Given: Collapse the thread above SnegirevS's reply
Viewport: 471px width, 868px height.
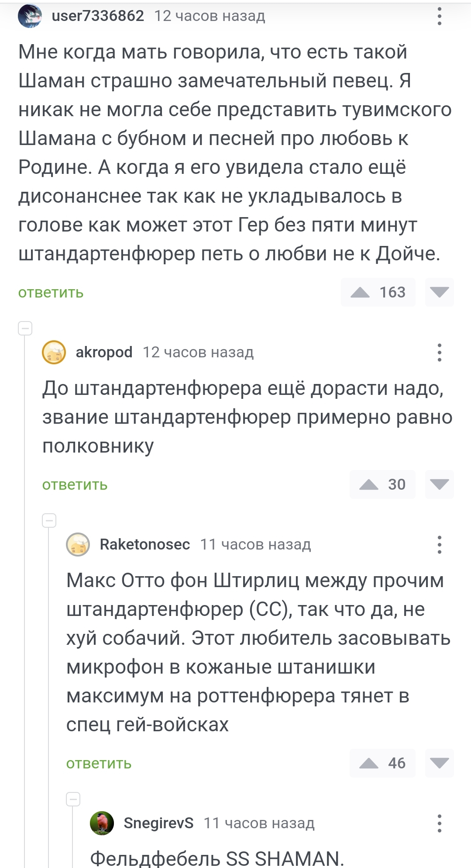Looking at the screenshot, I should coord(73,799).
